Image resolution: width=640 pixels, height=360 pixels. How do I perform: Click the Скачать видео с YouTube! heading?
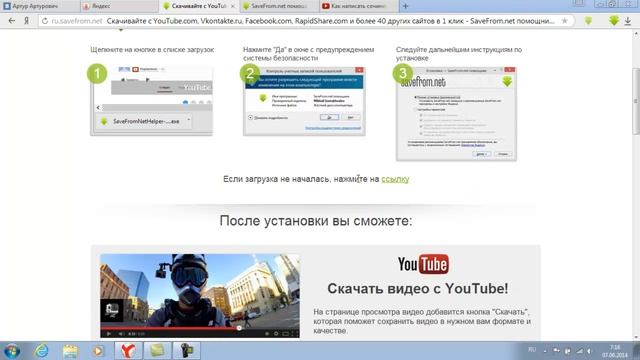(x=418, y=289)
